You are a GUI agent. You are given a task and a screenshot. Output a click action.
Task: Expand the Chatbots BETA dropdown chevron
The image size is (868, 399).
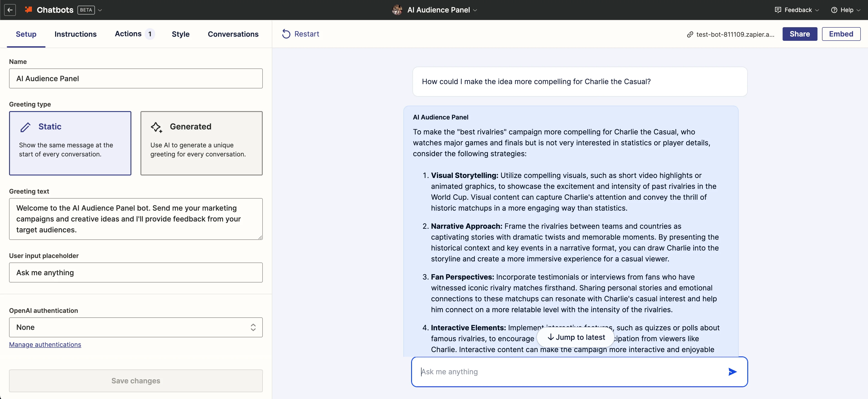click(x=100, y=10)
